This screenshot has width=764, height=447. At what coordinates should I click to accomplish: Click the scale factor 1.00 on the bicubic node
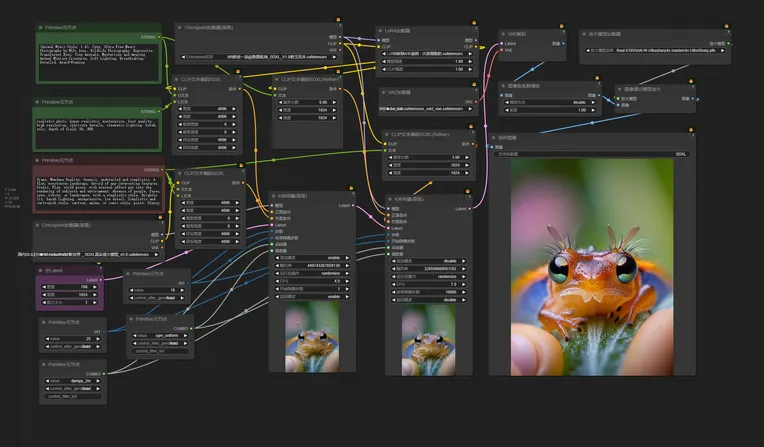click(x=550, y=110)
